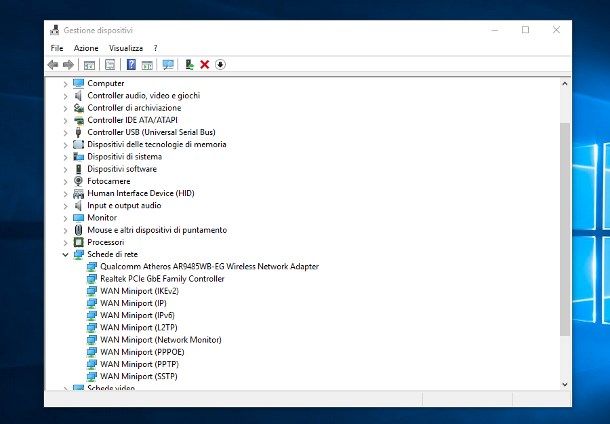Click the scan for hardware changes monitor icon

coord(168,65)
